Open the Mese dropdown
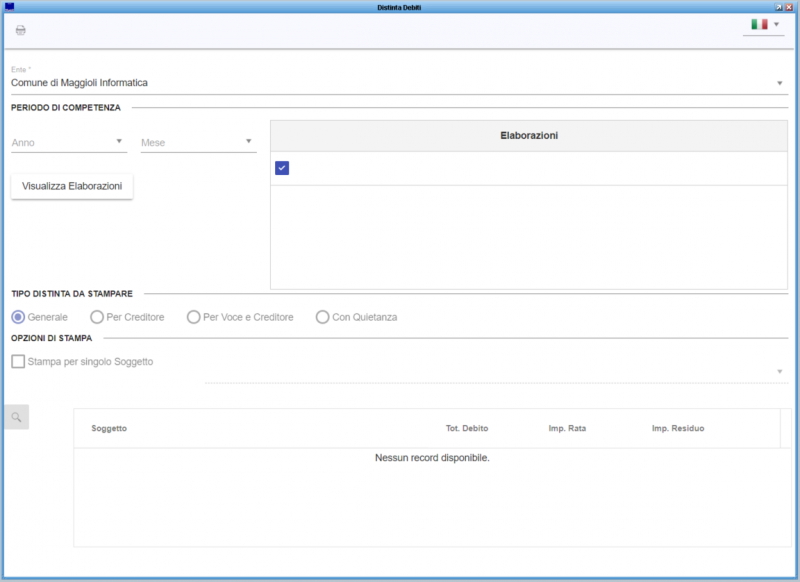The width and height of the screenshot is (800, 582). coord(249,142)
